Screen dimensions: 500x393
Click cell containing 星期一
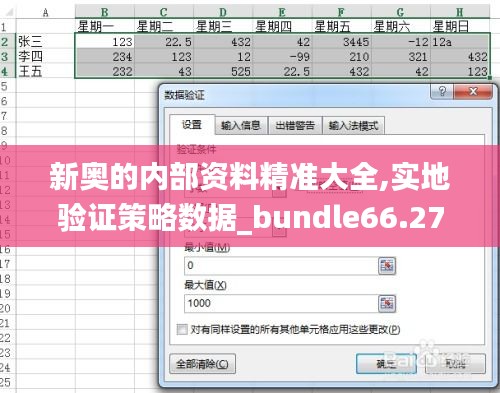(104, 26)
